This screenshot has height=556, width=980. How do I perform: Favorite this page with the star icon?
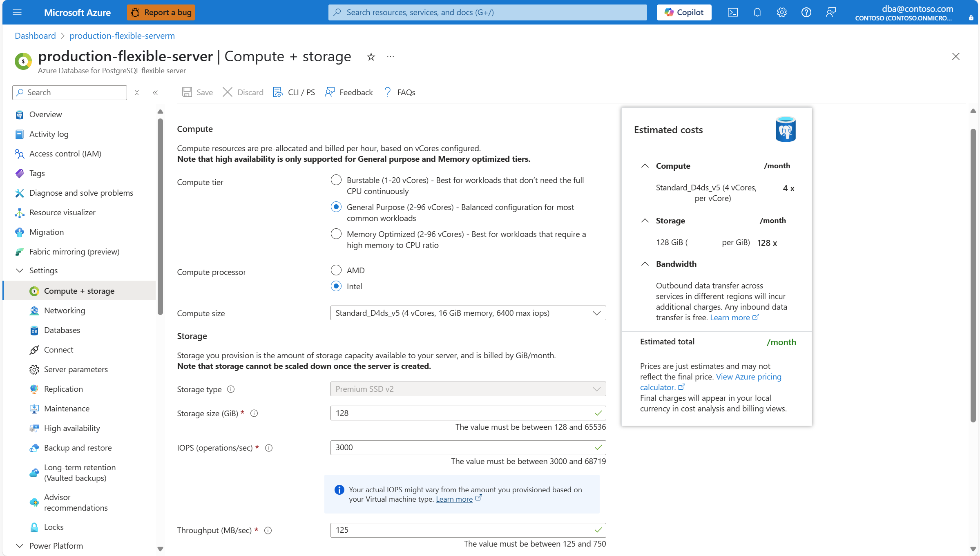click(x=371, y=57)
